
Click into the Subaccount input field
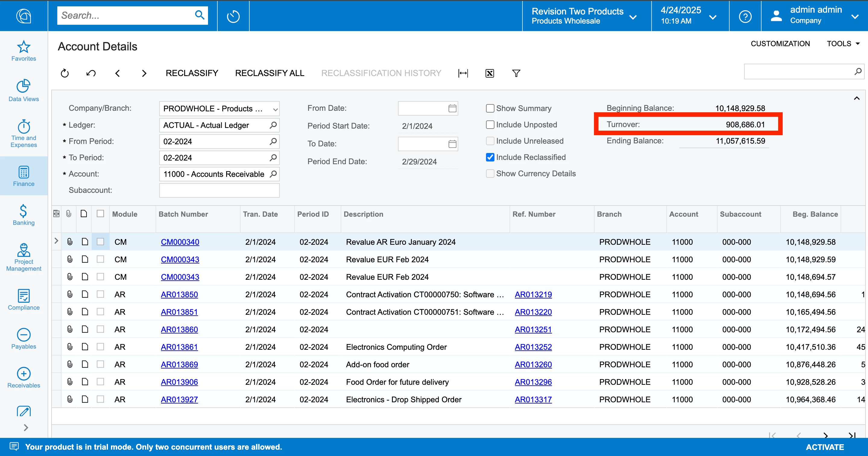pos(219,190)
